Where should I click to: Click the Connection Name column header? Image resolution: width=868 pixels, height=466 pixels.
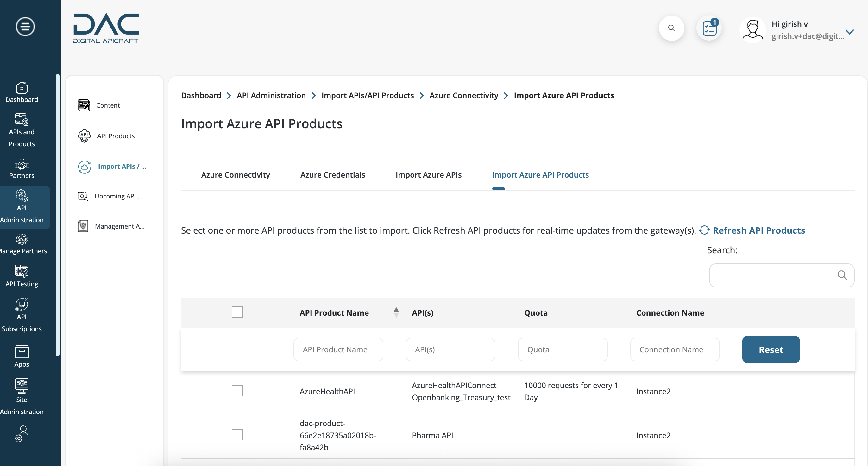(x=670, y=313)
